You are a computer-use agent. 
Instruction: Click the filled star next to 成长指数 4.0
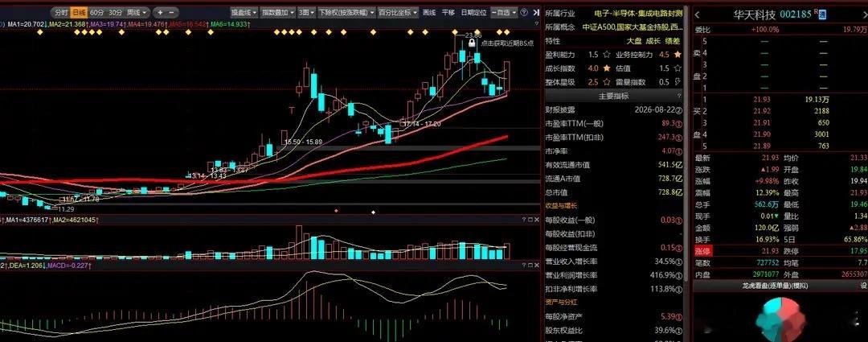coord(608,68)
